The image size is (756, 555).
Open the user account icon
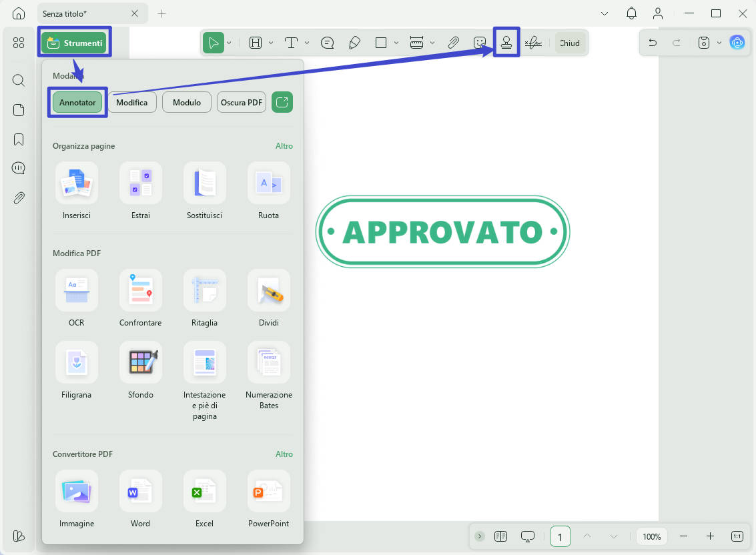[658, 13]
